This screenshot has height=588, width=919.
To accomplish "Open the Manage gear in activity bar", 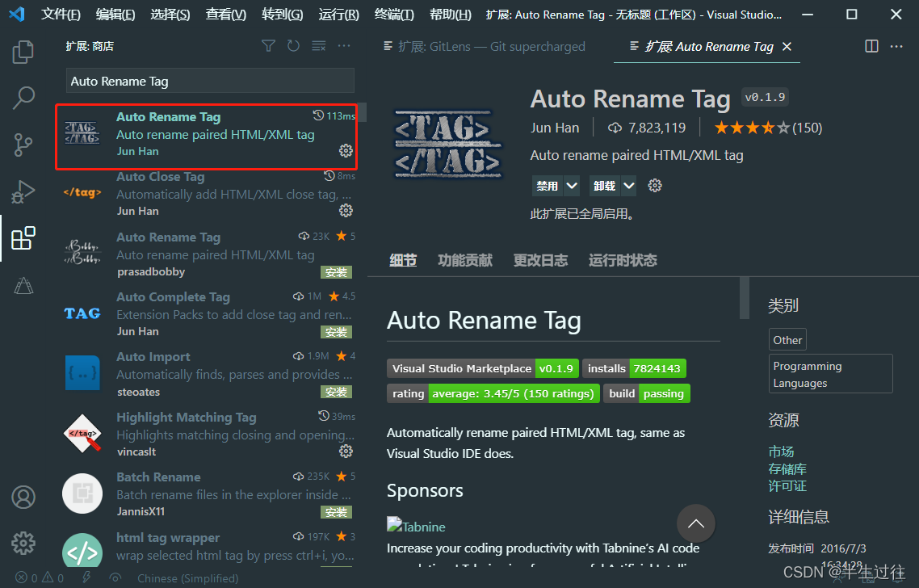I will point(23,544).
